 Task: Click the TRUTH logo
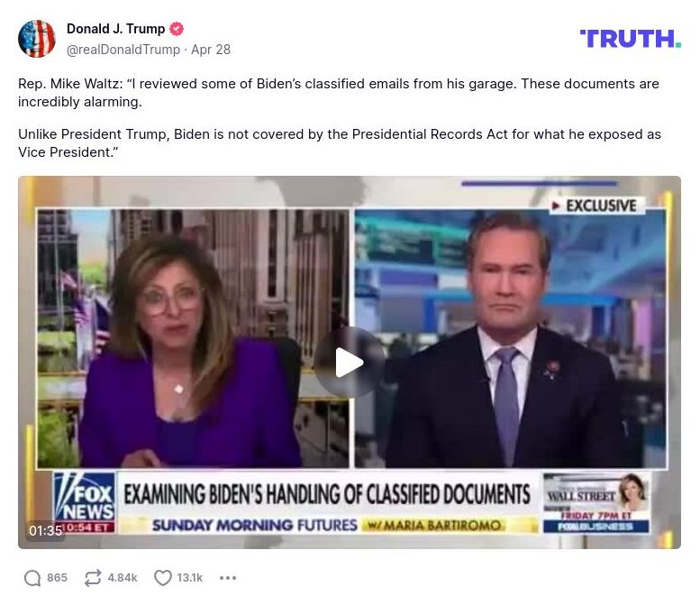tap(631, 39)
